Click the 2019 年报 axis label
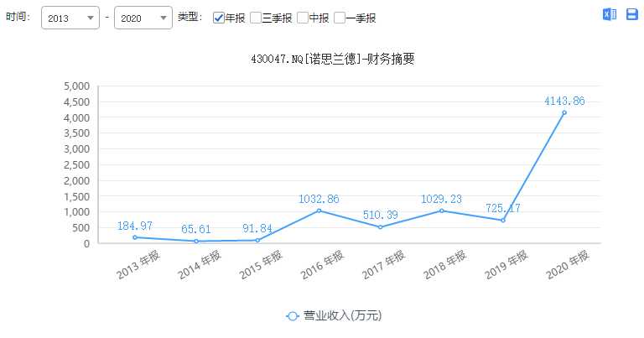The image size is (644, 338). [x=506, y=265]
